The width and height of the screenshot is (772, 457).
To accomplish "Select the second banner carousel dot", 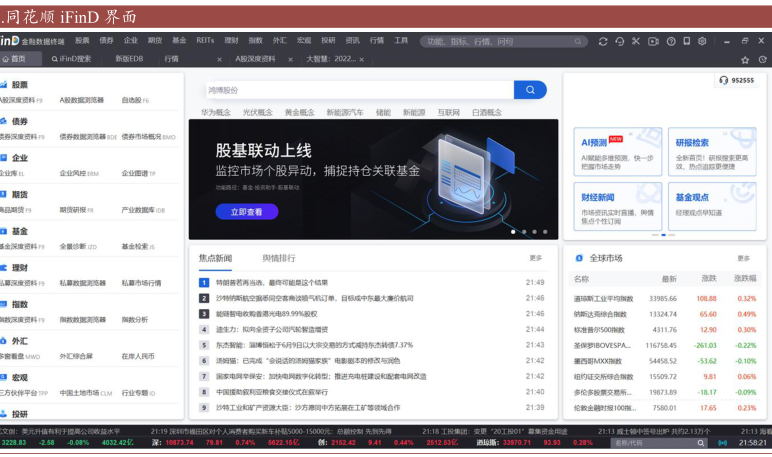I will 524,232.
